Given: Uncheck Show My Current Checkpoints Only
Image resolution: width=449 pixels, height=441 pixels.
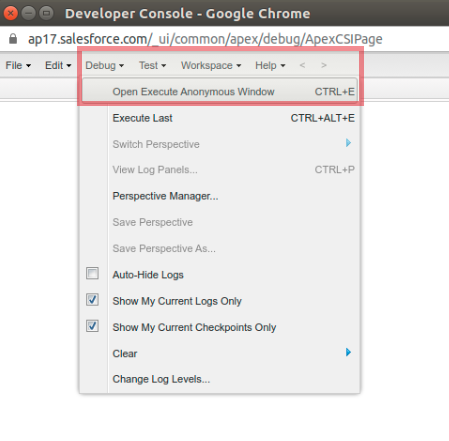Looking at the screenshot, I should (92, 326).
